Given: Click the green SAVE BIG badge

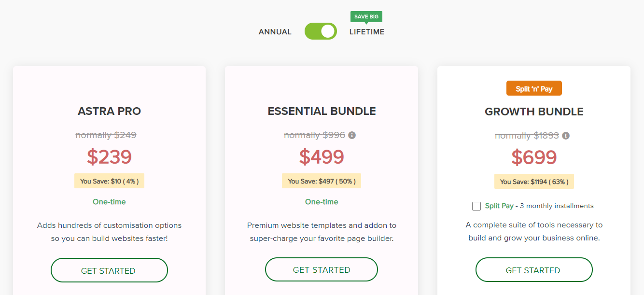Looking at the screenshot, I should [x=366, y=17].
